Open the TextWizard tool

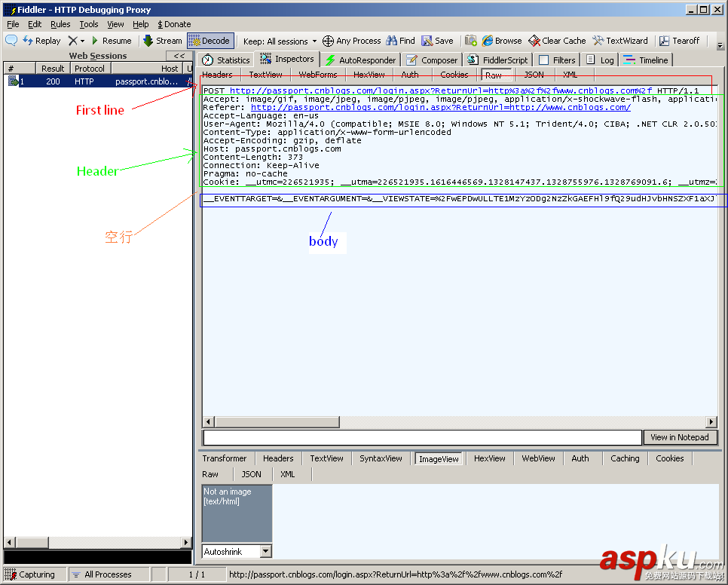tap(620, 41)
